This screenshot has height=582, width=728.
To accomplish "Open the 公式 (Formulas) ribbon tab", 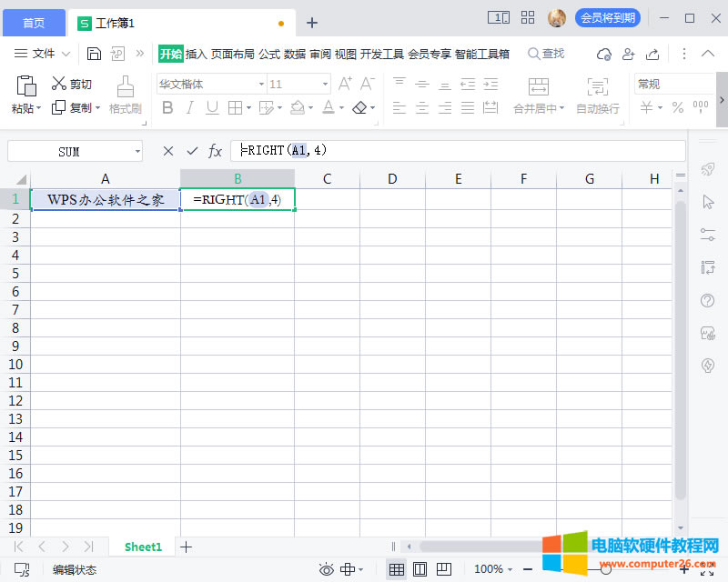I will pos(269,54).
